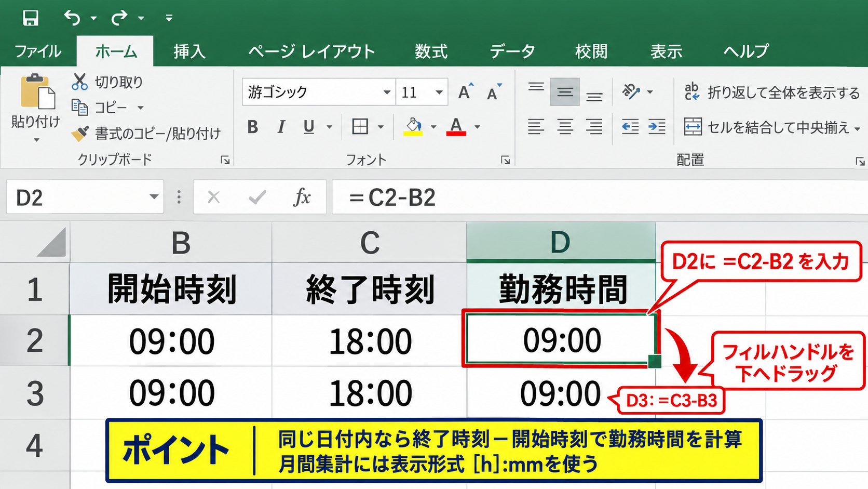Center text horizontally
This screenshot has width=868, height=489.
coord(565,126)
